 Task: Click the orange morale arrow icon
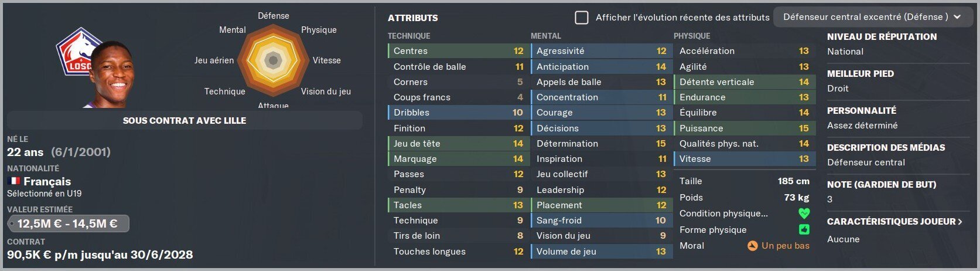tap(753, 246)
